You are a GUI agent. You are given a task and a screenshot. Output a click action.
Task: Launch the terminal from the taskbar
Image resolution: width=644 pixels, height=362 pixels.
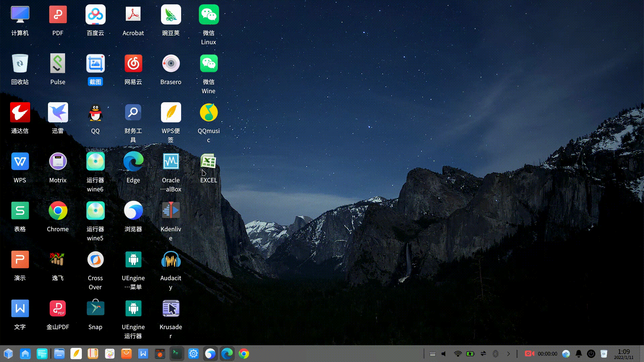[x=177, y=353]
